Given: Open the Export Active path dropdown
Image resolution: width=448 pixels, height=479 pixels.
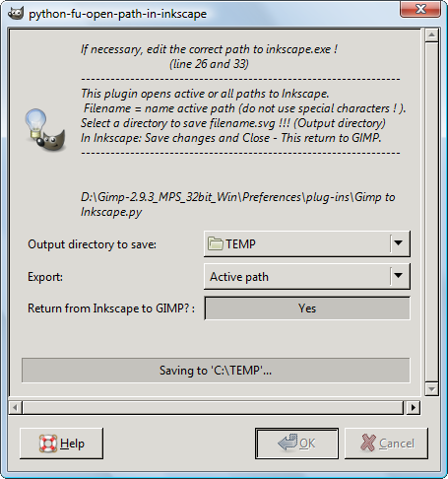Looking at the screenshot, I should point(307,276).
